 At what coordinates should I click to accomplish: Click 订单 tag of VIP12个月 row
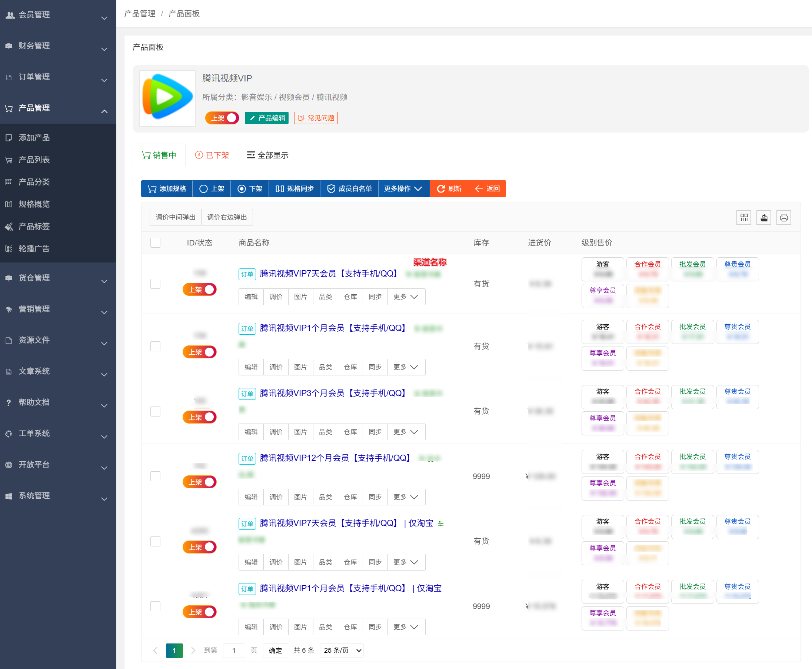click(247, 459)
